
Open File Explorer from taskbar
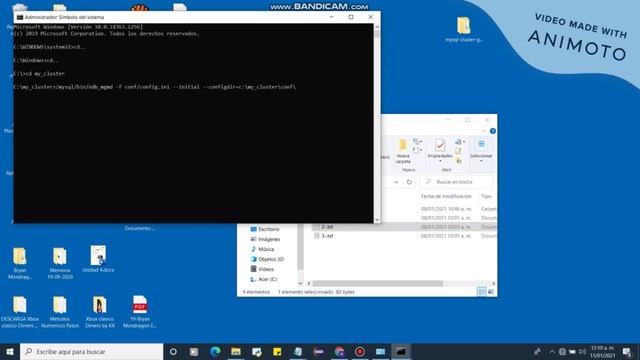click(236, 351)
